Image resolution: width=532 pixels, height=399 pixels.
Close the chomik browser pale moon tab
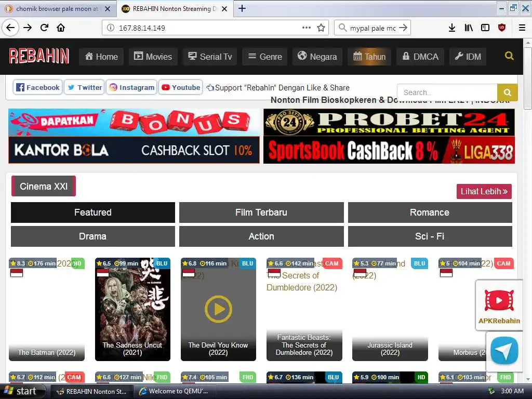[108, 9]
